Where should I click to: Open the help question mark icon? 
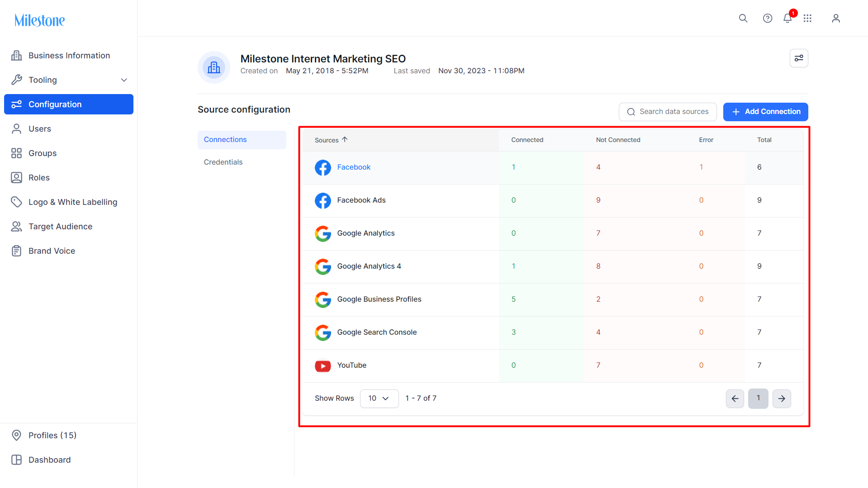(x=768, y=18)
